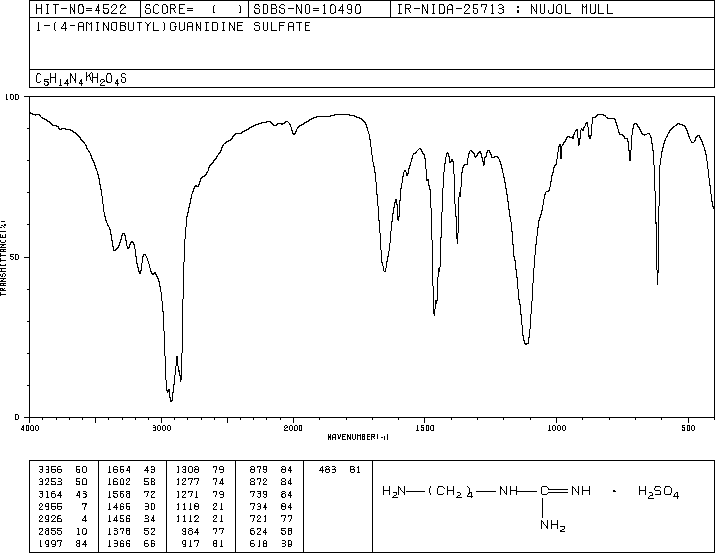Click transmittance "39" beside peak 618

[x=286, y=543]
